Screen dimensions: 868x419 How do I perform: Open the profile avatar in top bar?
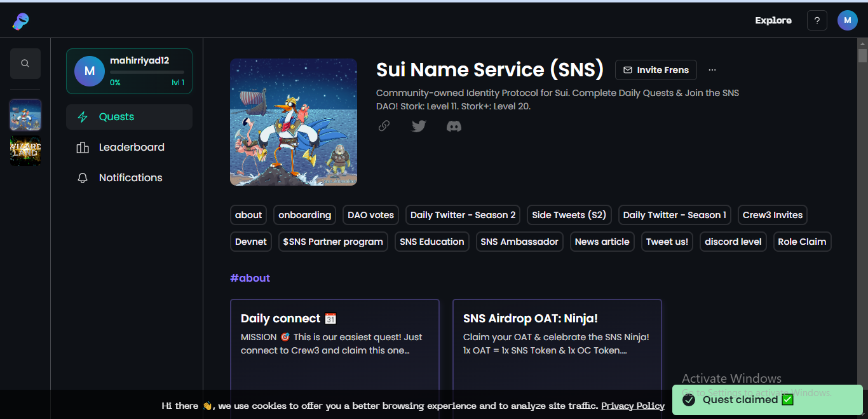click(848, 20)
